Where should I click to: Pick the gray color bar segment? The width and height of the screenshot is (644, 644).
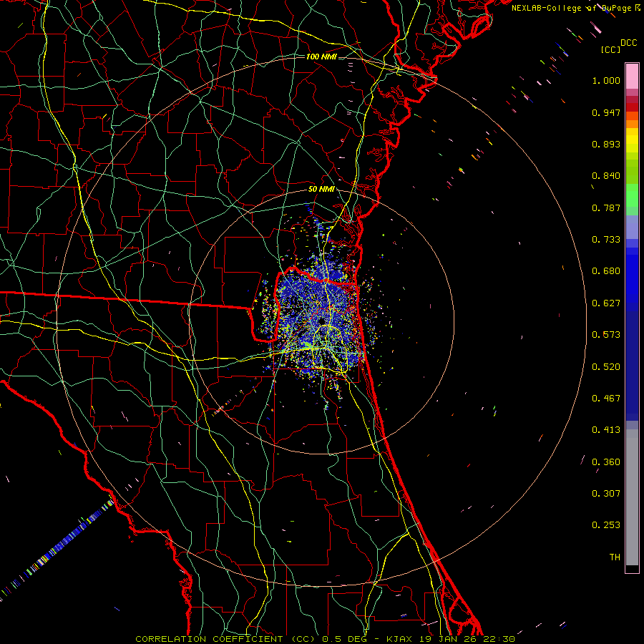[x=632, y=497]
